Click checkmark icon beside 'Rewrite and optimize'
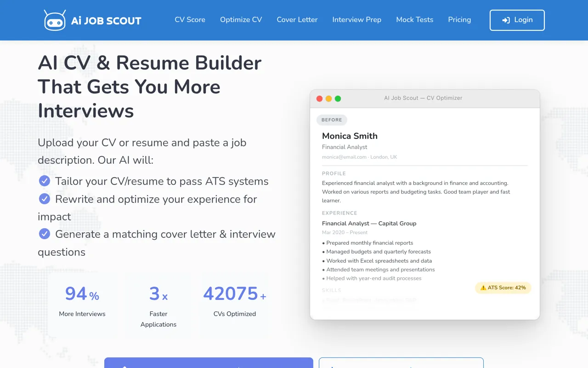 coord(45,199)
